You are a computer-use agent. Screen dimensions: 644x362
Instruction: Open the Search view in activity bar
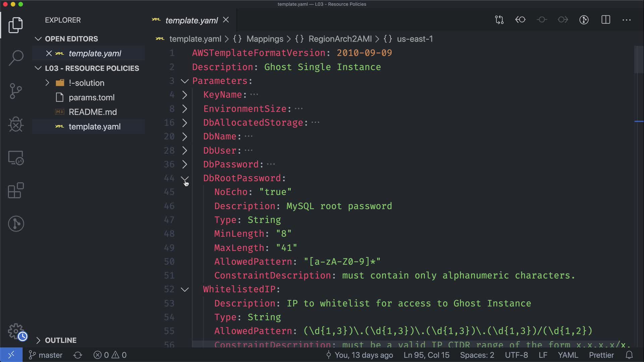coord(16,58)
